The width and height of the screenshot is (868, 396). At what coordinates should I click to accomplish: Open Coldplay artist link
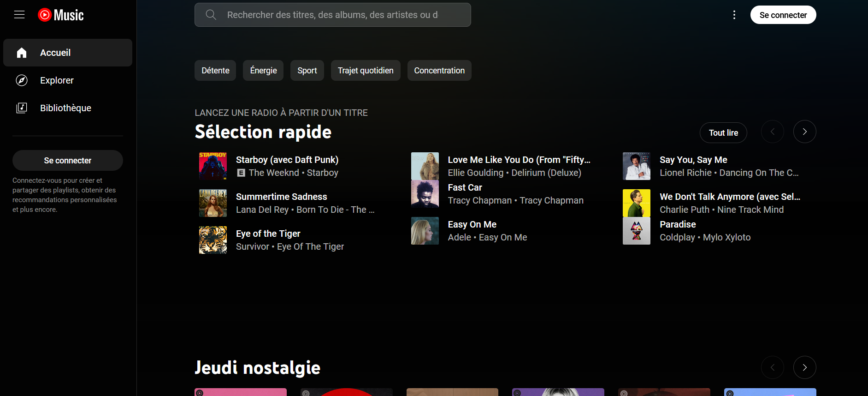(677, 237)
